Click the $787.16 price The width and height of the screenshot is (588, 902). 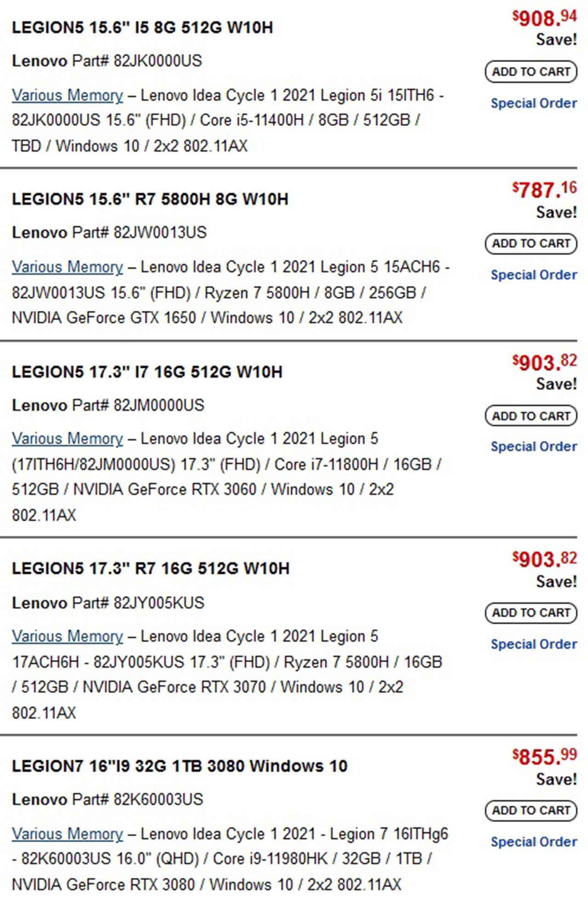(x=544, y=189)
